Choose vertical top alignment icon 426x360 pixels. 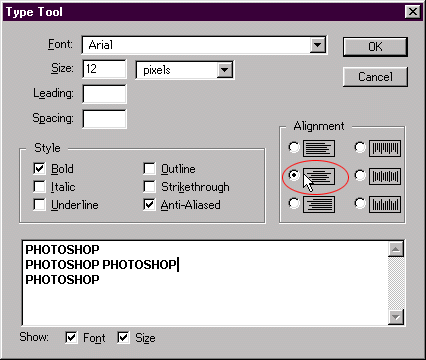(x=385, y=148)
